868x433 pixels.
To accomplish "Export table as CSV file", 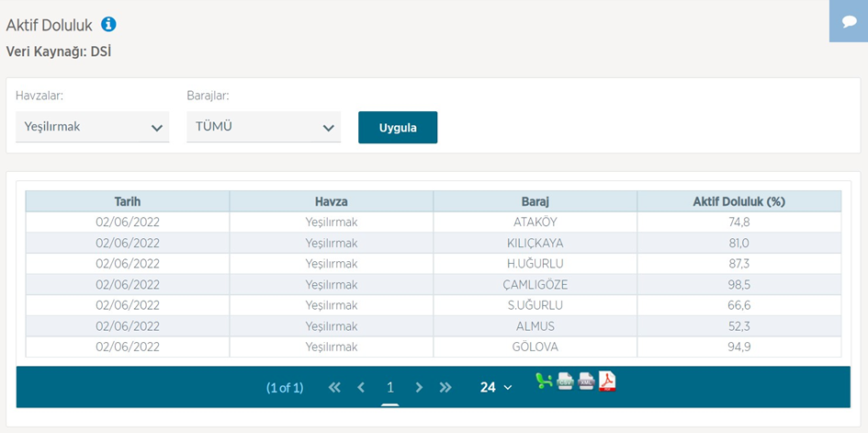I will (x=565, y=382).
